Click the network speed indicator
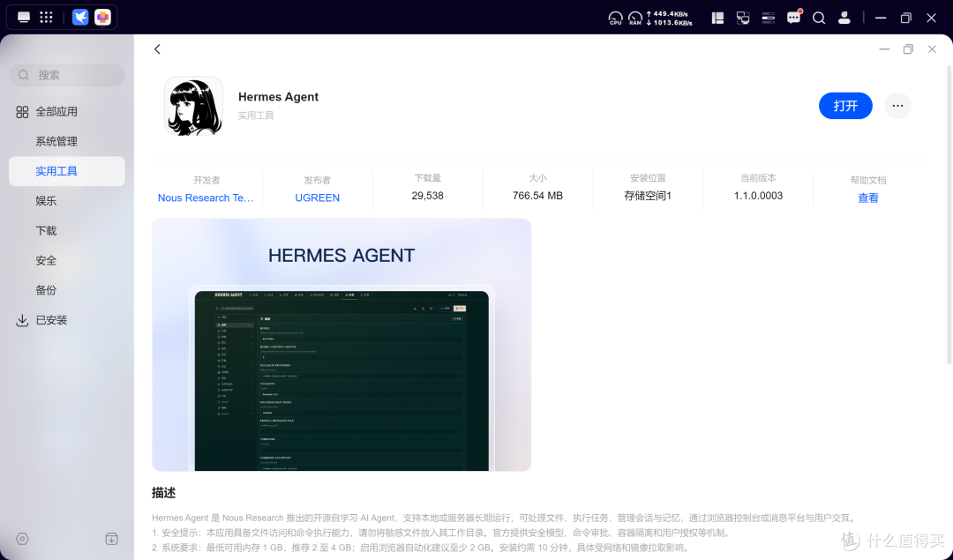Screen dimensions: 953x560 (669, 19)
